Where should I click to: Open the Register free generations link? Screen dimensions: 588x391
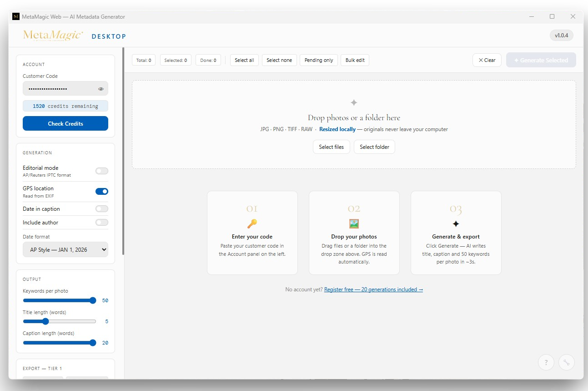(x=373, y=289)
